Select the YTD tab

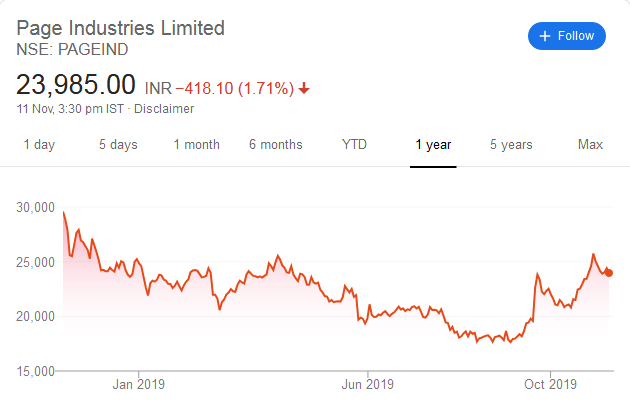click(354, 145)
